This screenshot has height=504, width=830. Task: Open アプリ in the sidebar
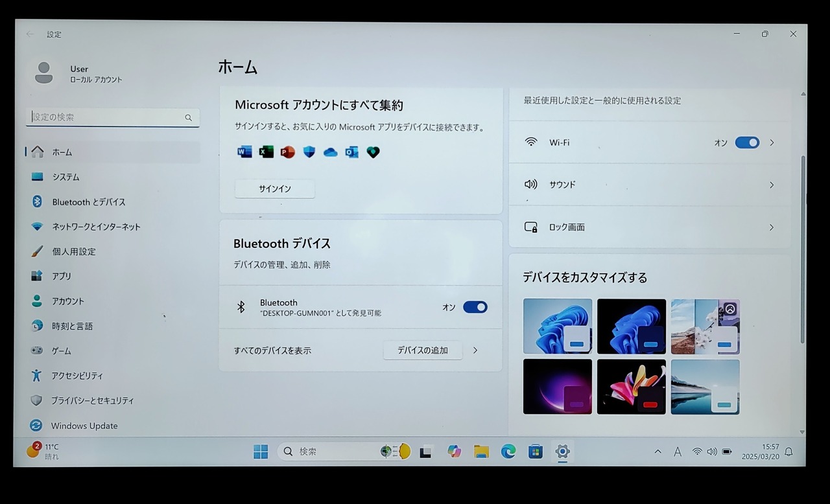coord(113,276)
